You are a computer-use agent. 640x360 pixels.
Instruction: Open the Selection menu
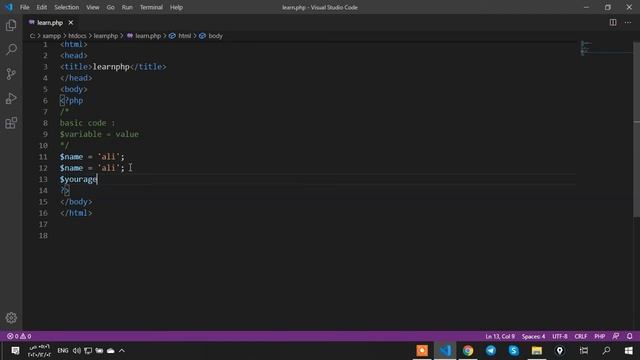click(x=67, y=7)
